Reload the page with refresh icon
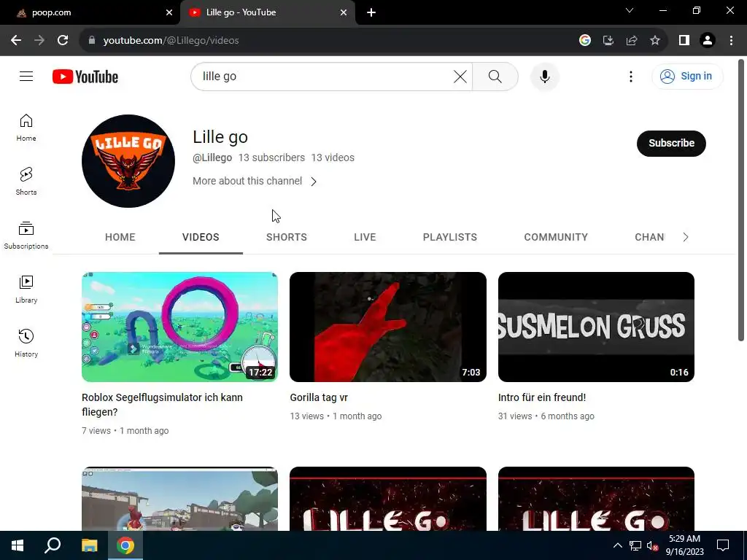Viewport: 747px width, 560px height. [x=63, y=41]
